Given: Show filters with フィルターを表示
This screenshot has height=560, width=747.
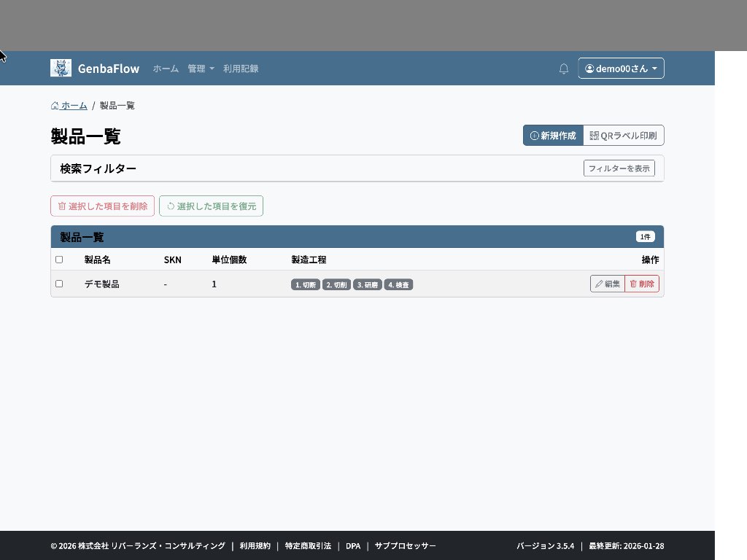Looking at the screenshot, I should 619,168.
